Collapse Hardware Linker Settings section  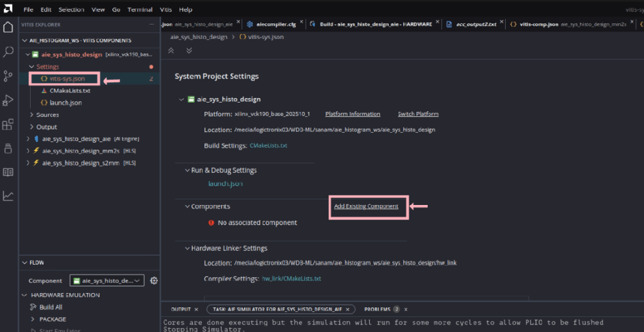pyautogui.click(x=187, y=248)
